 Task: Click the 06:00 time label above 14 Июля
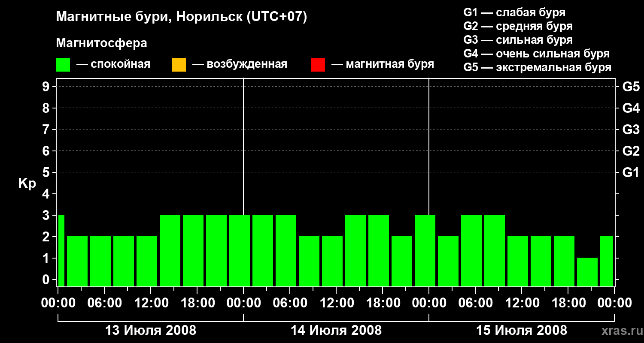[290, 303]
